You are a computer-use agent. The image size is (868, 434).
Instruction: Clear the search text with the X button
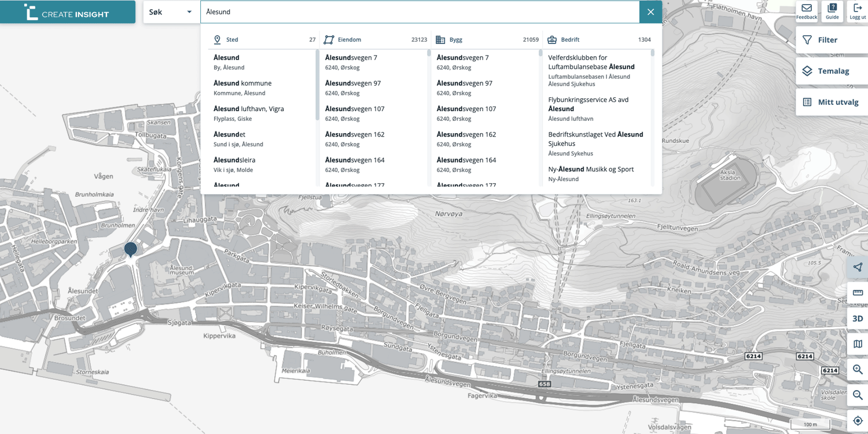(x=651, y=12)
